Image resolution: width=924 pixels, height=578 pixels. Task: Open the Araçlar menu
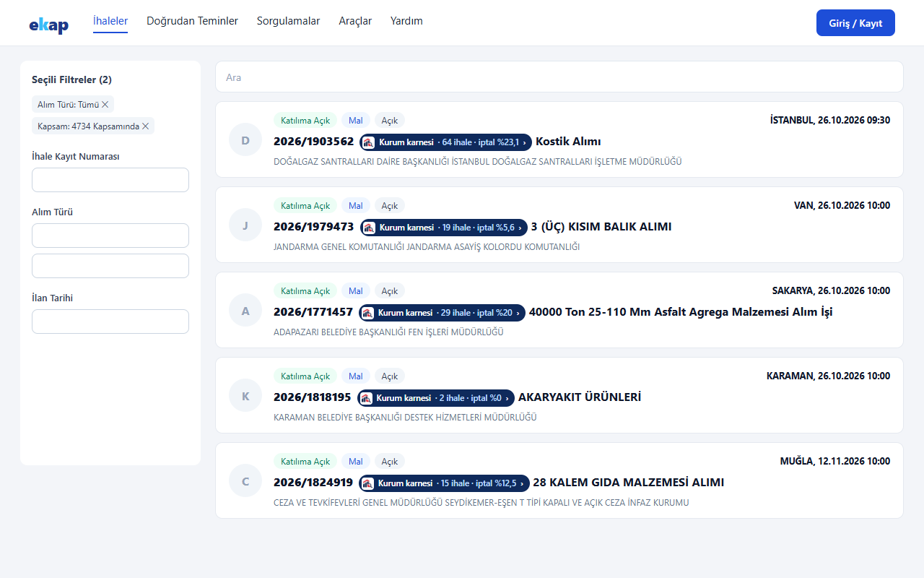click(355, 21)
